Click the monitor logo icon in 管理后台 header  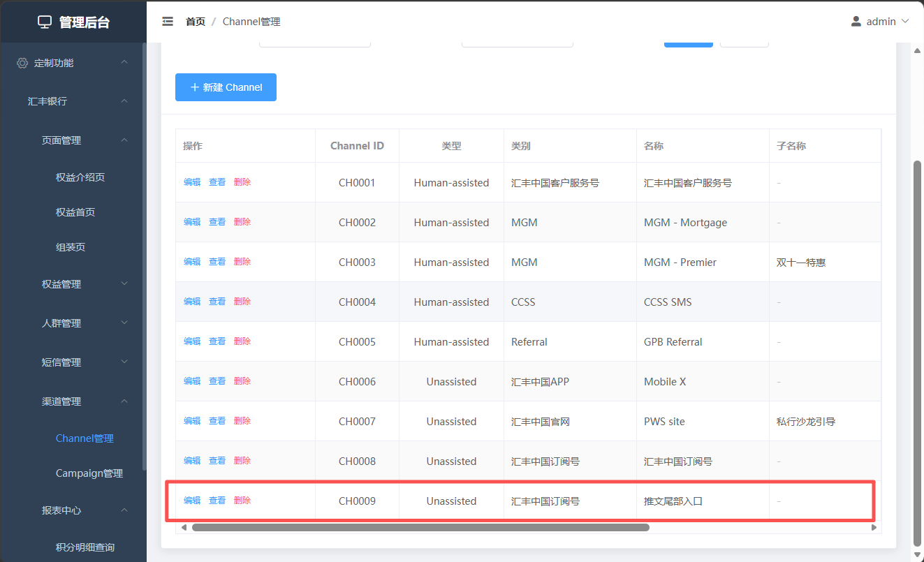tap(45, 22)
